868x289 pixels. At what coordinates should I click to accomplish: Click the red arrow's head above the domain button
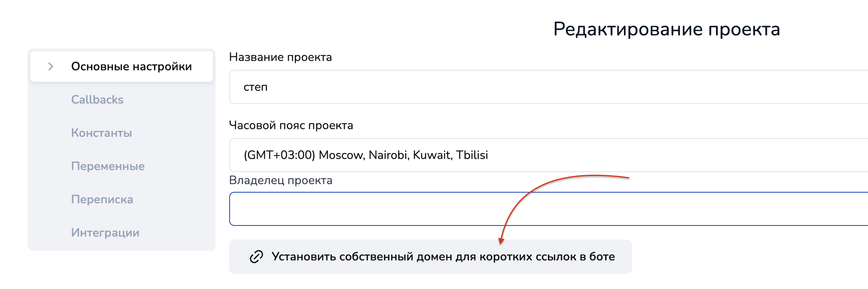point(501,241)
